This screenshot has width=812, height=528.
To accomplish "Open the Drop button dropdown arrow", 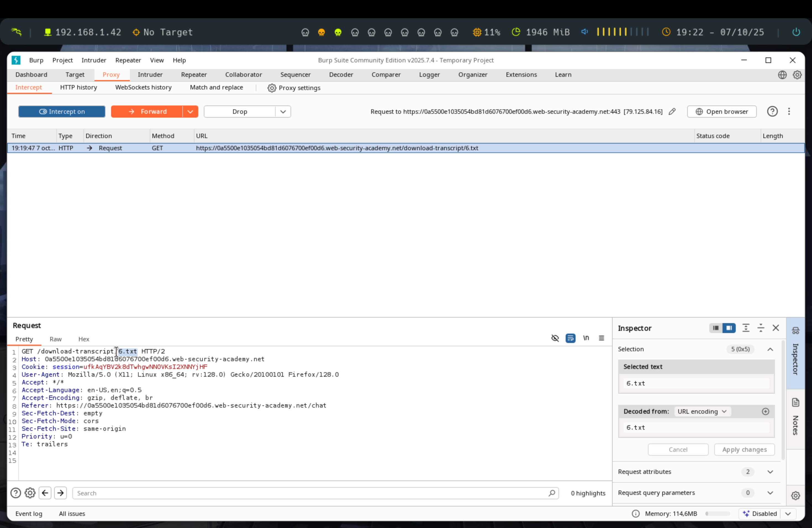I will [283, 112].
